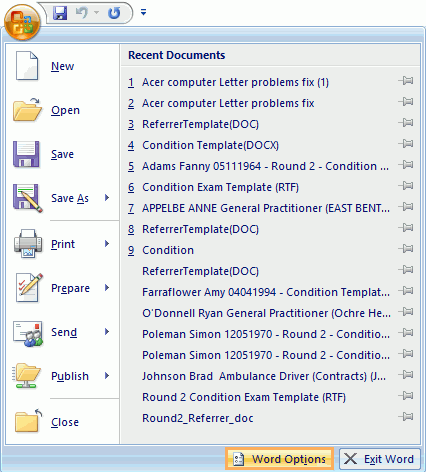Expand the Prepare submenu arrow

click(x=107, y=288)
